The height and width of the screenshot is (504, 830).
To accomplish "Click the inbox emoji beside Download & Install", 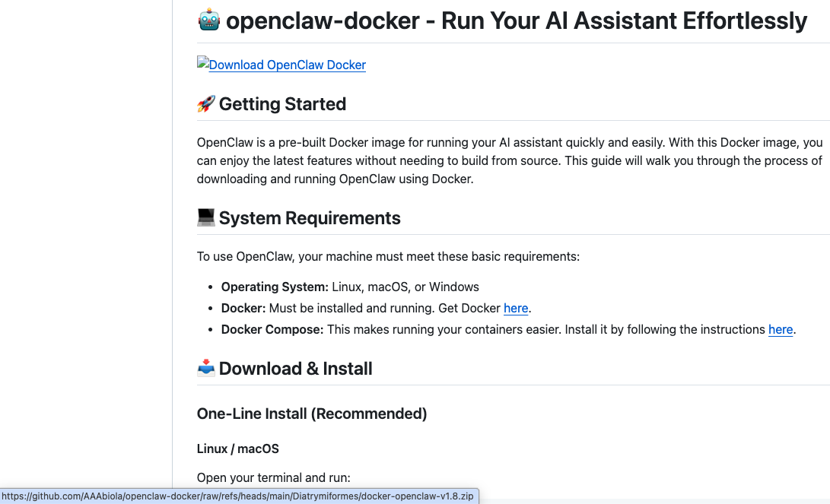I will pyautogui.click(x=206, y=368).
